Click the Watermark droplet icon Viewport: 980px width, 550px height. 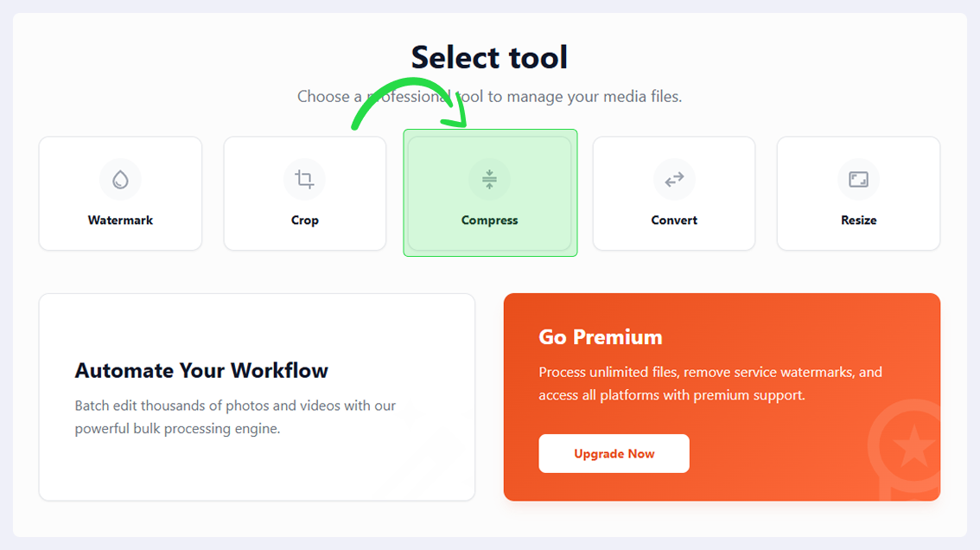[120, 180]
